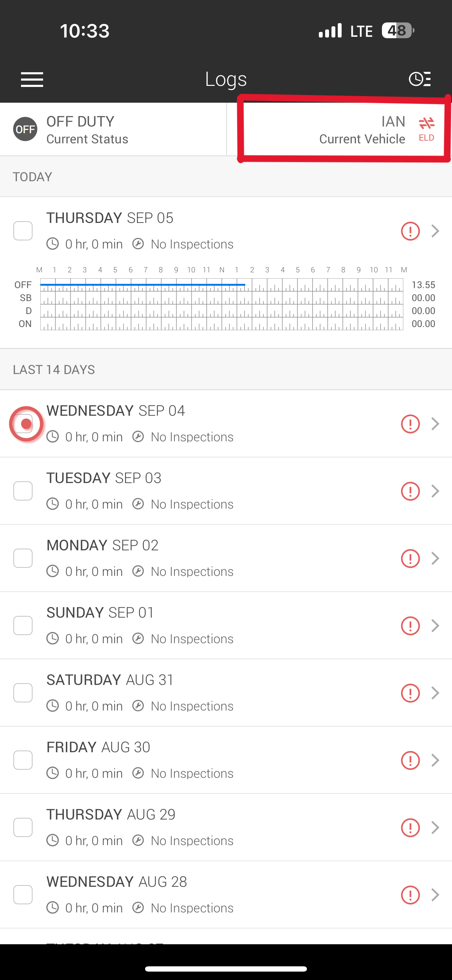Screen dimensions: 452x980
Task: Tap the violation alert icon for Tuesday Sep 03
Action: (410, 491)
